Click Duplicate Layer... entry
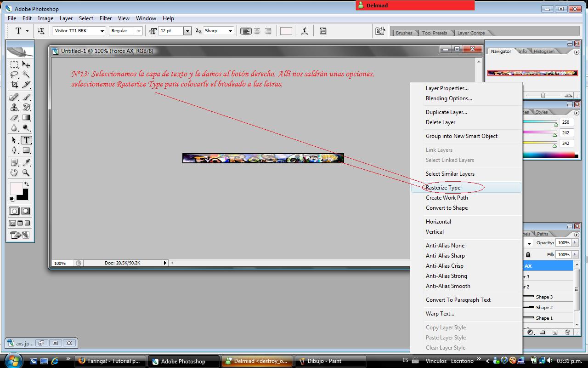Image resolution: width=588 pixels, height=368 pixels. point(466,112)
